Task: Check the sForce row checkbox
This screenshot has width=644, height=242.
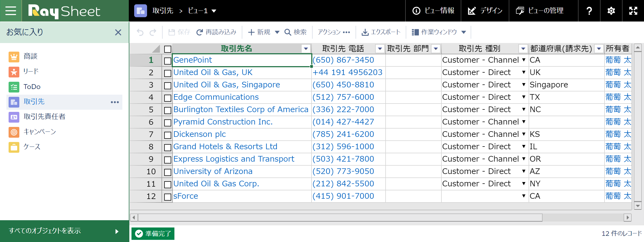Action: pyautogui.click(x=168, y=197)
